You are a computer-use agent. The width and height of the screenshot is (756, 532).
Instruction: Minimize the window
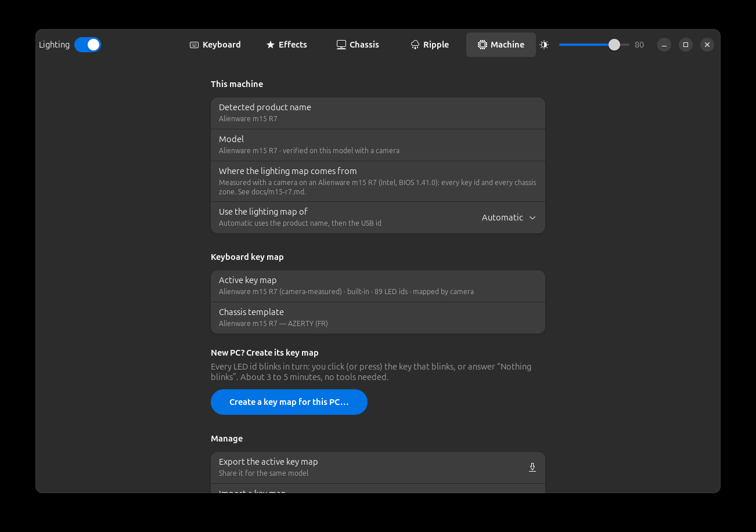coord(664,45)
